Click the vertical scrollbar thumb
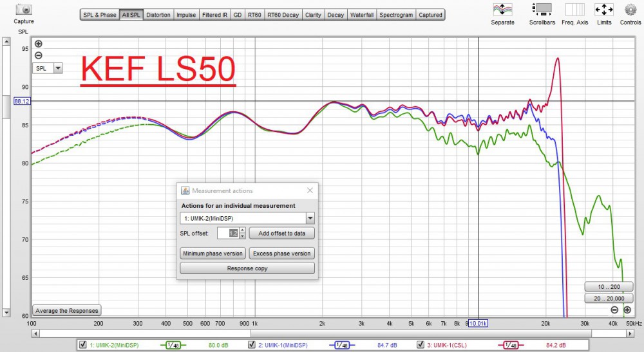The image size is (644, 352). click(x=6, y=107)
